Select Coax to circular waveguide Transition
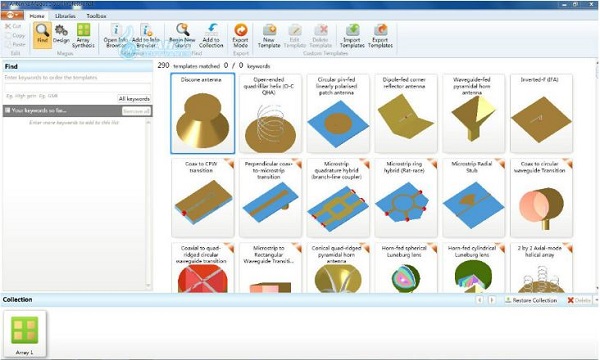 tap(541, 198)
